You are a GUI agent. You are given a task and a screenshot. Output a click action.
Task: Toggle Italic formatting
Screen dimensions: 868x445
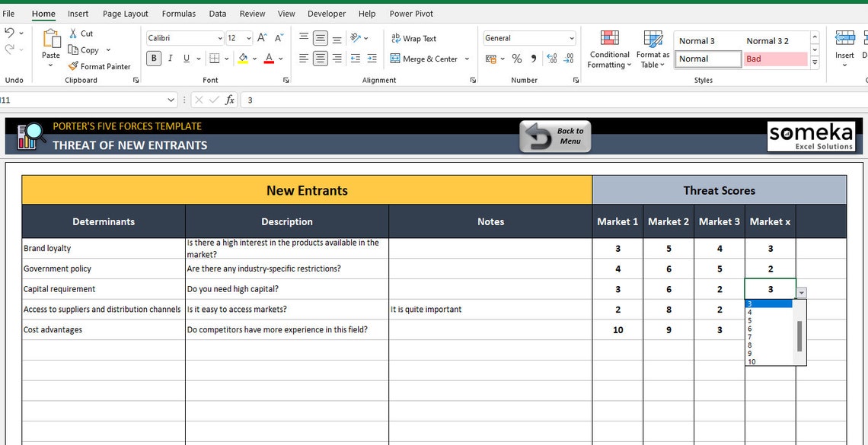tap(170, 58)
